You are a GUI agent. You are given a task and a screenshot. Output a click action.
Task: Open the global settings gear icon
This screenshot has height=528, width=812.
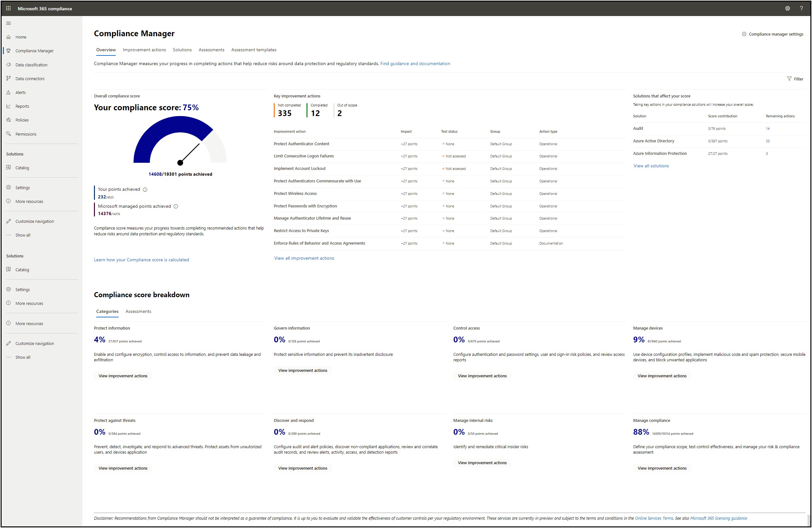(x=787, y=8)
